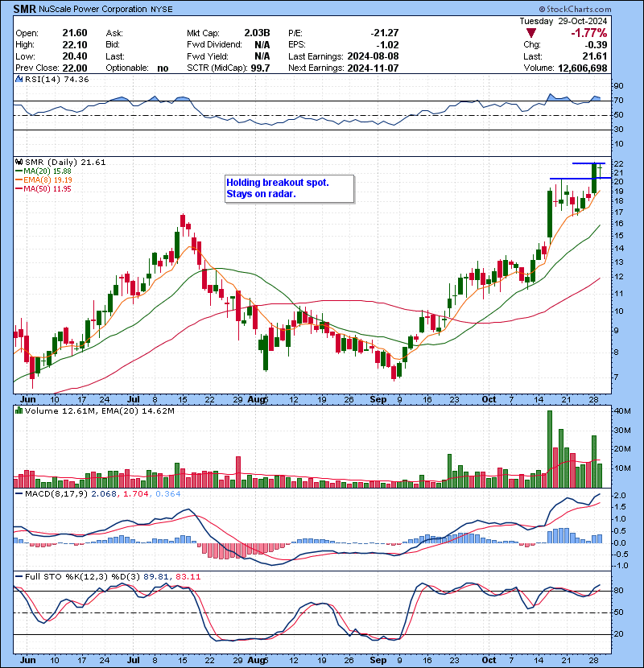Click the Optionable value no
Viewport: 644px width, 668px height.
pyautogui.click(x=163, y=68)
